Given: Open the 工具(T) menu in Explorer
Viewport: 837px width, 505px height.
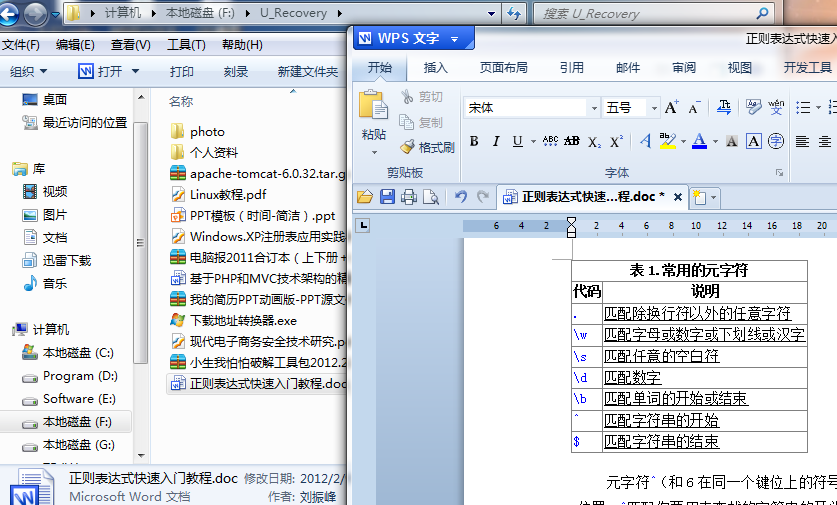Looking at the screenshot, I should click(186, 45).
